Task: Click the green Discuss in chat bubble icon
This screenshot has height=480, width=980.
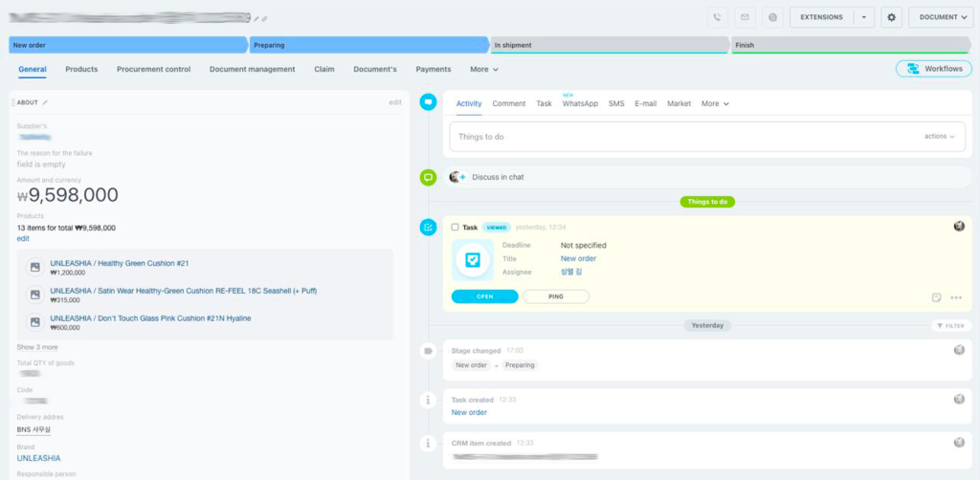Action: click(429, 177)
